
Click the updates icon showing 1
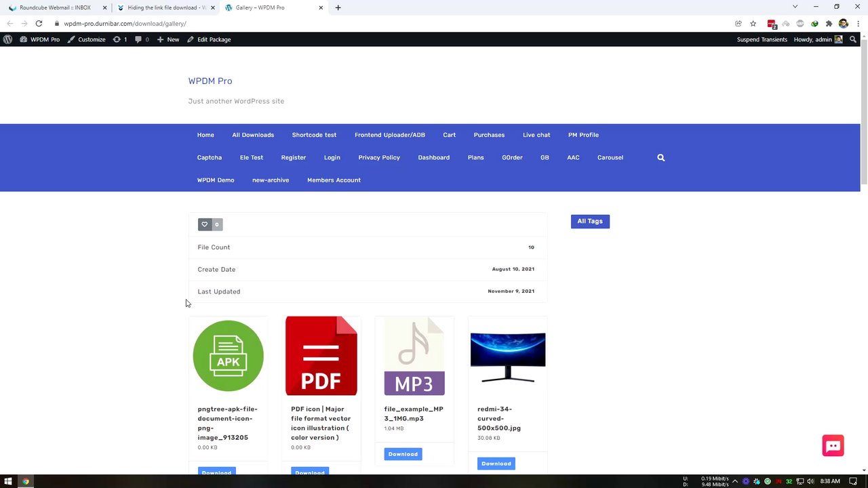point(120,39)
